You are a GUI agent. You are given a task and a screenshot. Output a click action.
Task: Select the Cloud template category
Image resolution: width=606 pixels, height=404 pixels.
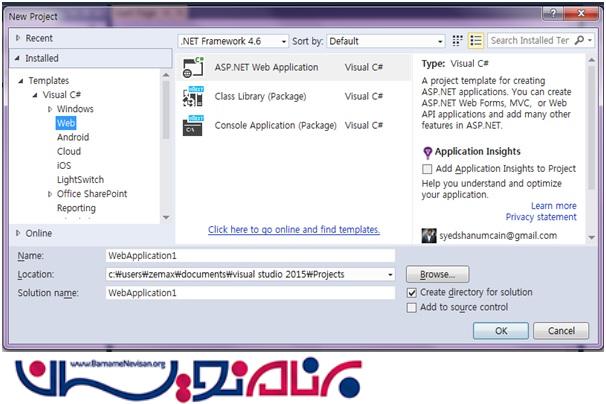coord(69,152)
